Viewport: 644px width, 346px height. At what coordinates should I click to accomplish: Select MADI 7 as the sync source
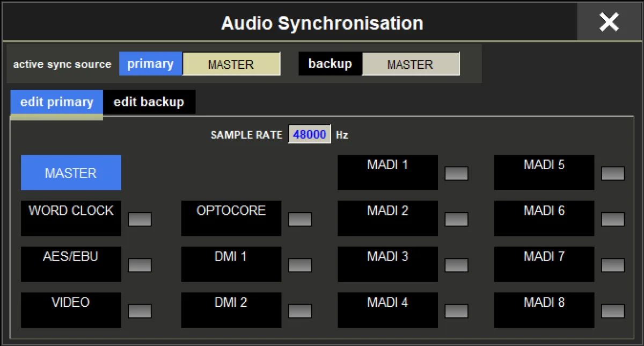pos(544,264)
